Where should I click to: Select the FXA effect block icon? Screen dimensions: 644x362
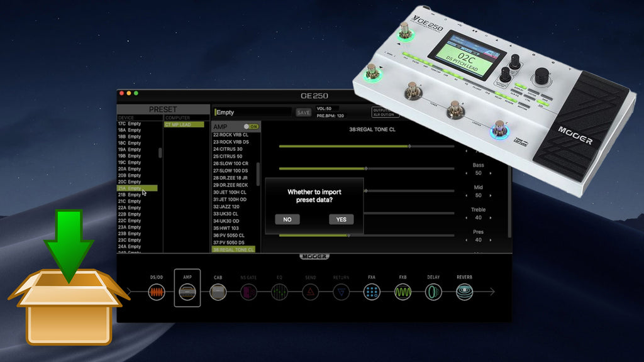(x=371, y=292)
